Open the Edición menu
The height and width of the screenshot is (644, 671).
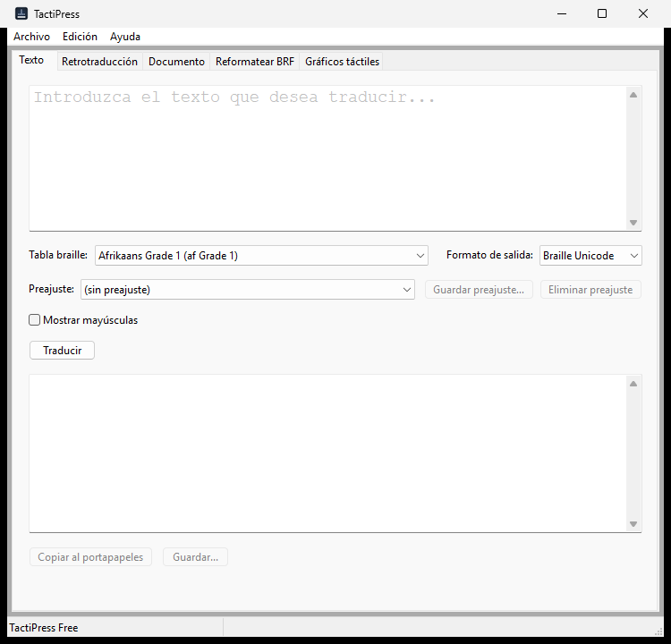coord(80,37)
